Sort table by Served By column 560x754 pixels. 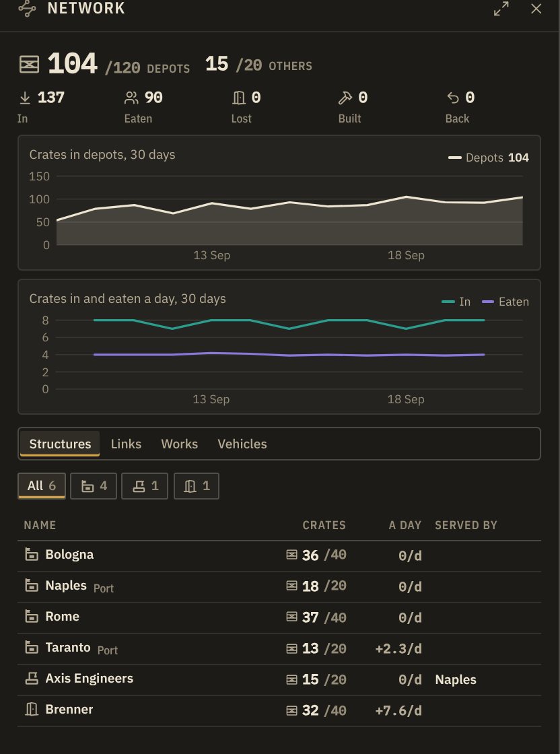tap(466, 525)
